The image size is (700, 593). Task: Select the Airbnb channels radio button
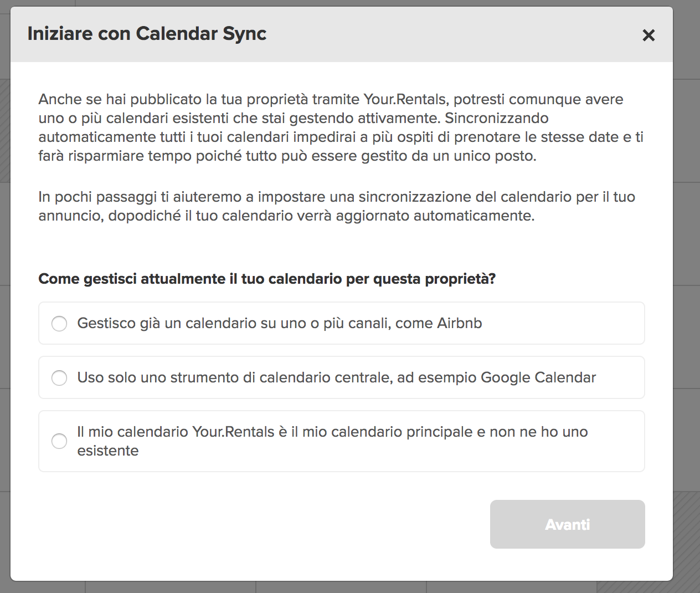coord(59,324)
